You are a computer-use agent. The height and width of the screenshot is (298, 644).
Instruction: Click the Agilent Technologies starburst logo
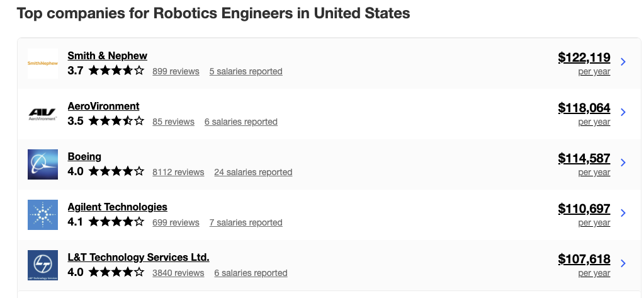click(43, 215)
